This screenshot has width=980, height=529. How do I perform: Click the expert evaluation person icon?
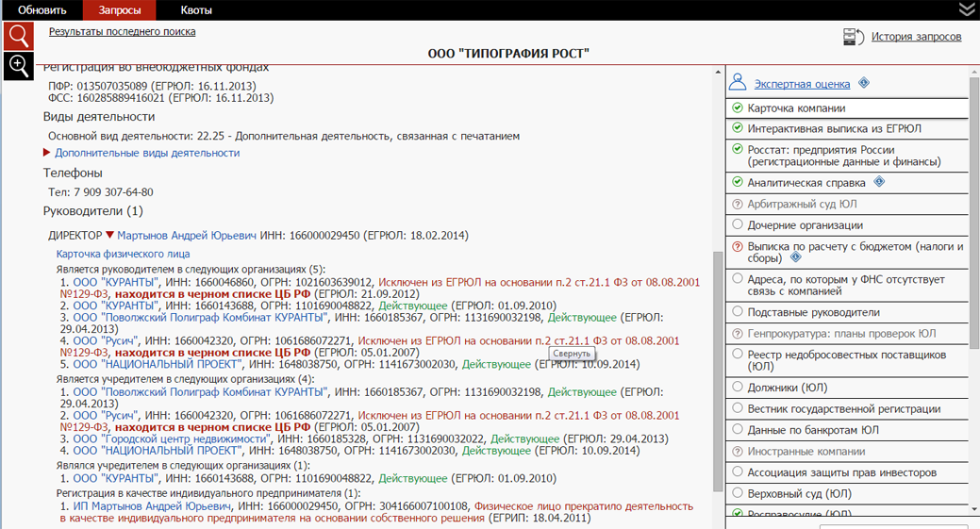tap(738, 82)
